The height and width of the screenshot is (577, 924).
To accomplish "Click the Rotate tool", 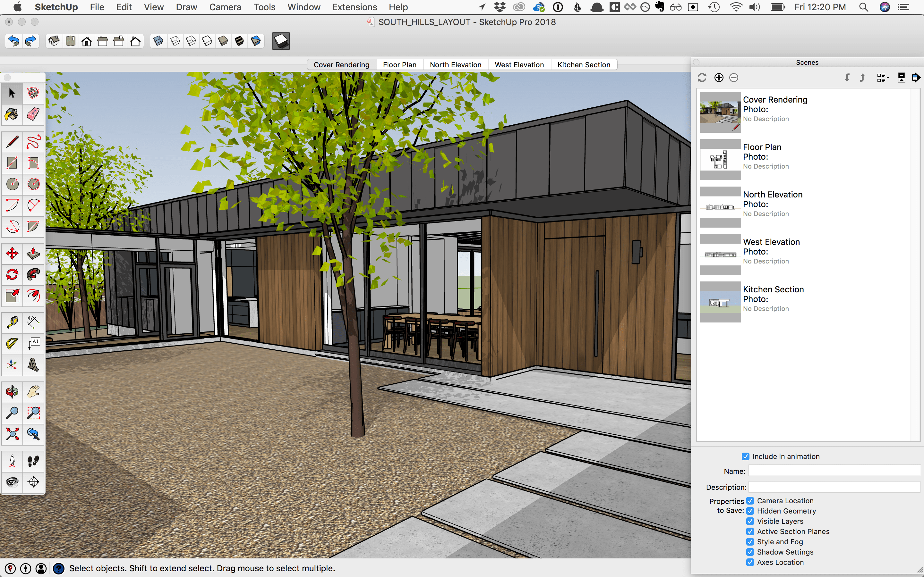I will 11,274.
